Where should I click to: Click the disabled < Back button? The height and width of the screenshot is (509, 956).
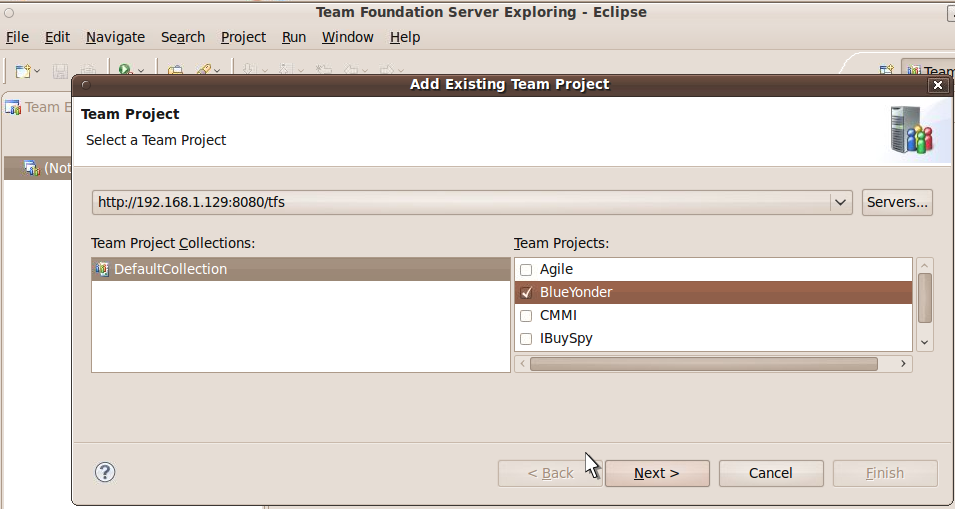pyautogui.click(x=550, y=473)
